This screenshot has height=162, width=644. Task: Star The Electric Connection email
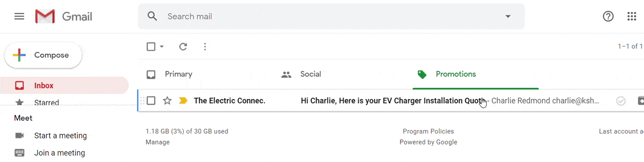click(x=167, y=101)
